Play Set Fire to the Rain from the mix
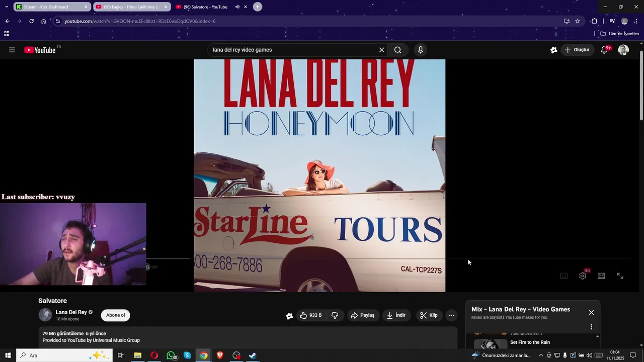The width and height of the screenshot is (644, 362). tap(530, 342)
